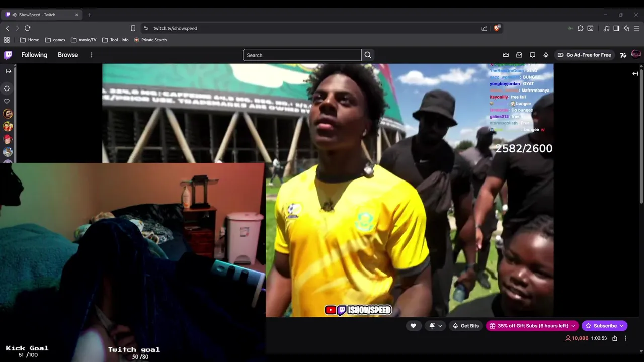
Task: Click the green extension icon beside puzzle icon
Action: click(x=570, y=28)
